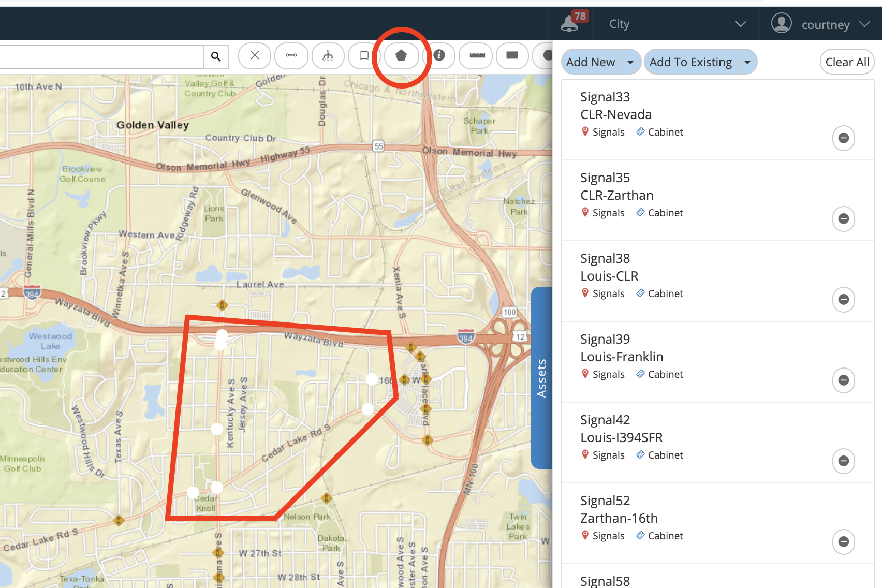Click the Cabinet link under Signal52
The width and height of the screenshot is (882, 588).
point(665,536)
